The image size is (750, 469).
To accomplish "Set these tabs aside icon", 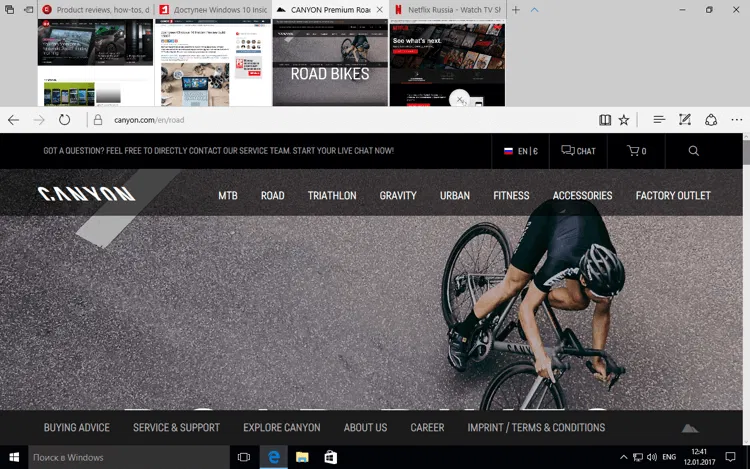I will (x=29, y=10).
